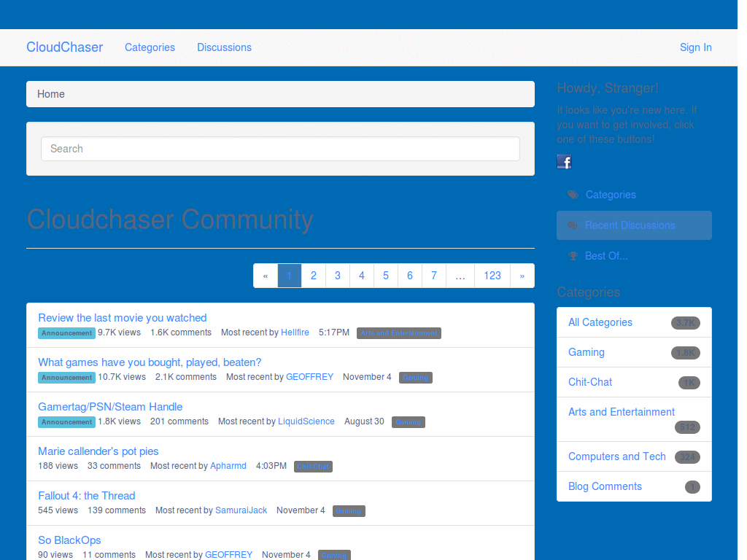The height and width of the screenshot is (560, 747).
Task: Open the Computers and Tech category
Action: point(617,456)
